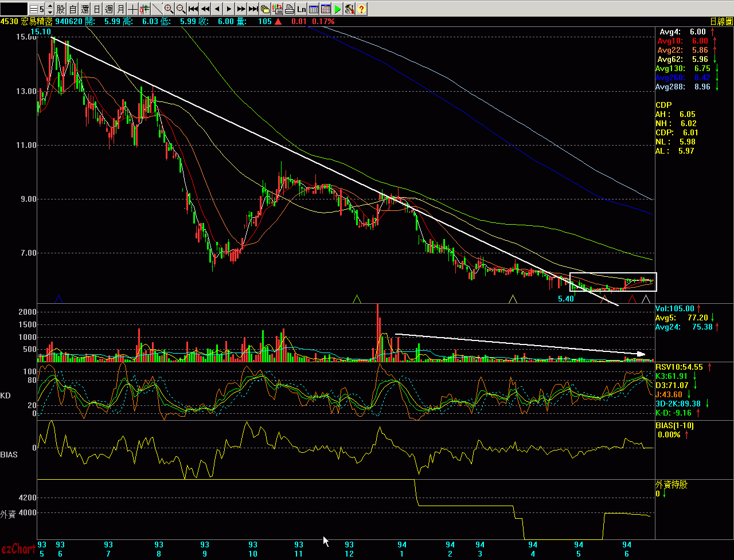Click the stock name 4530 宏易精密
Image resolution: width=734 pixels, height=560 pixels.
pyautogui.click(x=27, y=21)
